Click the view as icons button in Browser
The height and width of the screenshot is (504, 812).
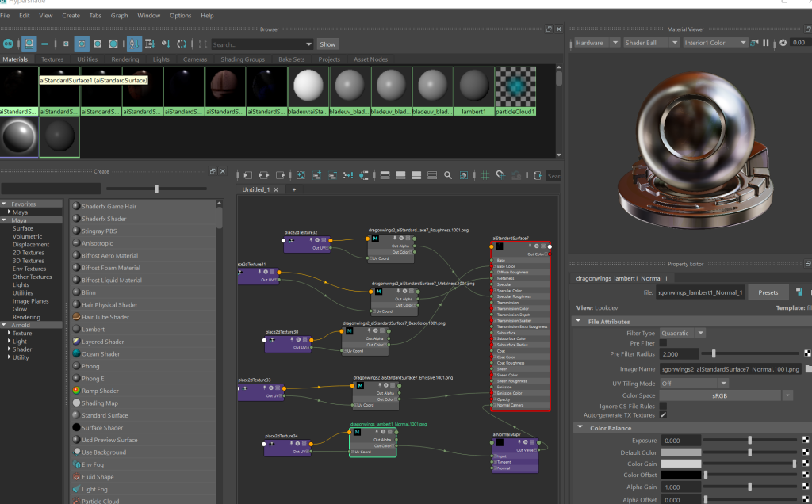tap(29, 44)
